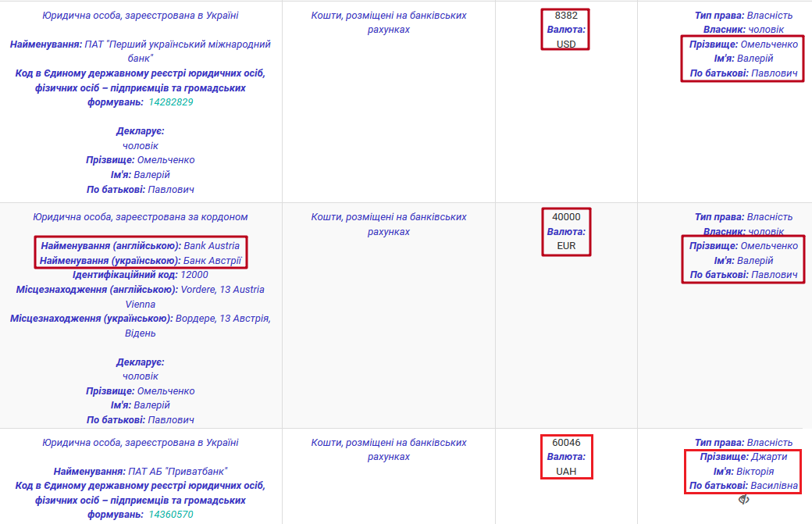Click the ПАТ АБ "Приватбанк" name
Image resolution: width=812 pixels, height=524 pixels.
tap(177, 472)
